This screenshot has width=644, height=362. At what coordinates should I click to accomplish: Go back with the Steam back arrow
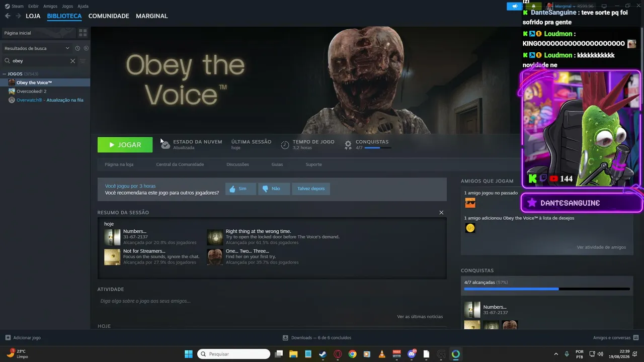pos(8,16)
